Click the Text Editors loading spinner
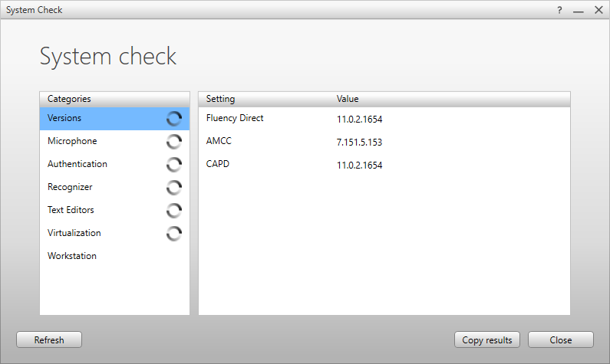The width and height of the screenshot is (610, 364). 174,211
